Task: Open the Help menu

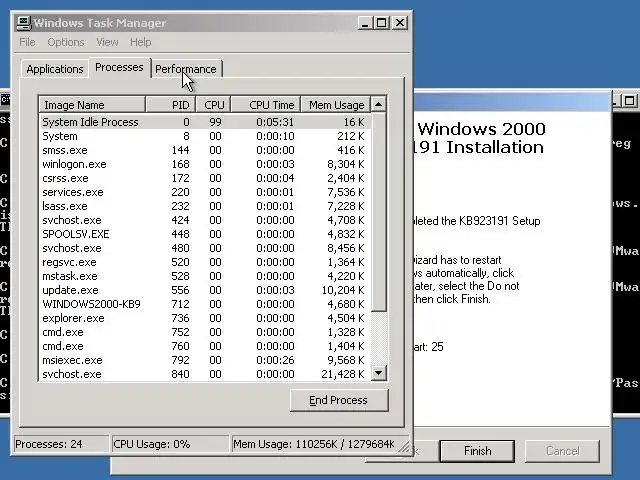Action: pyautogui.click(x=141, y=42)
